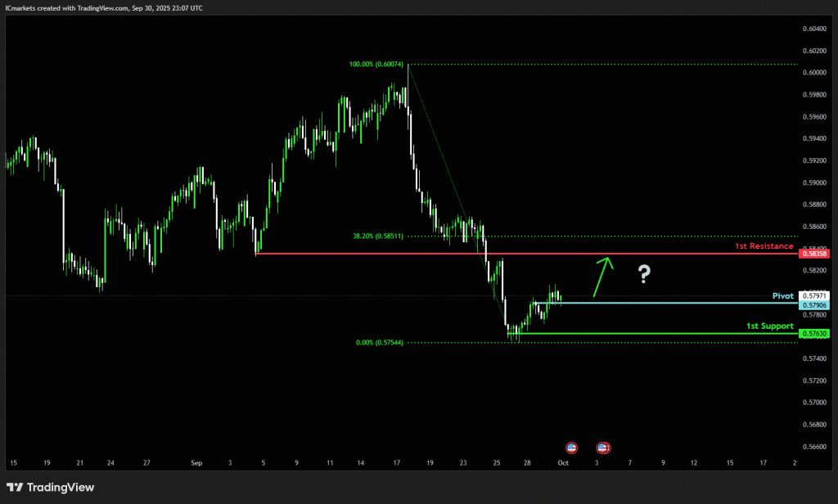Click the Sep marker on date axis

pos(196,463)
